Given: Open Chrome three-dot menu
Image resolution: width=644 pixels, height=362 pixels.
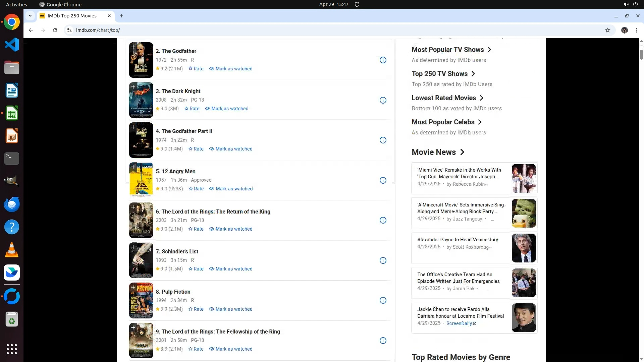Looking at the screenshot, I should point(636,30).
